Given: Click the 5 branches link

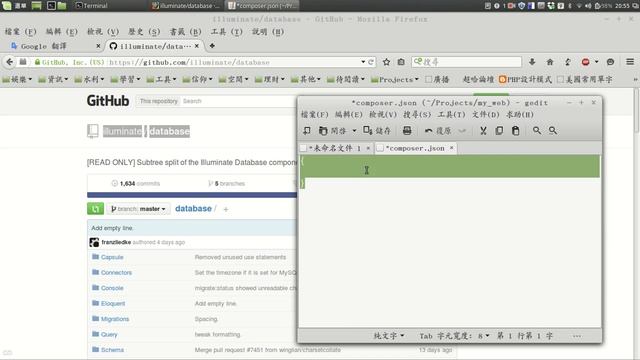Looking at the screenshot, I should pos(227,184).
